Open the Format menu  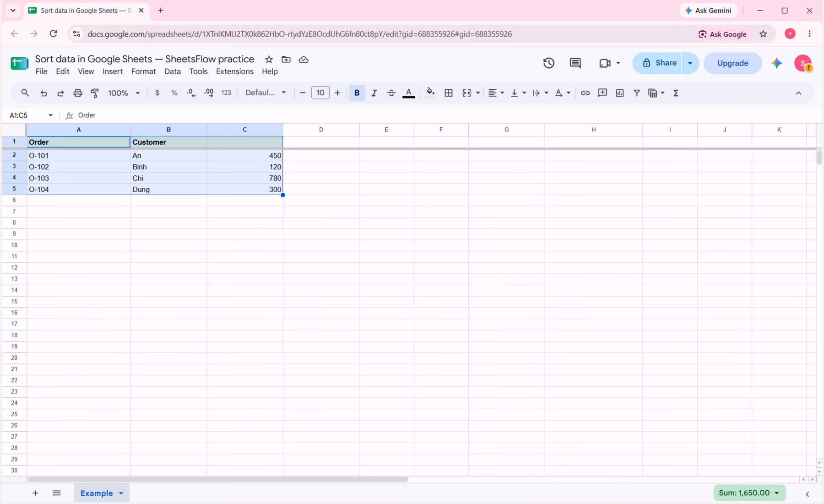coord(143,71)
